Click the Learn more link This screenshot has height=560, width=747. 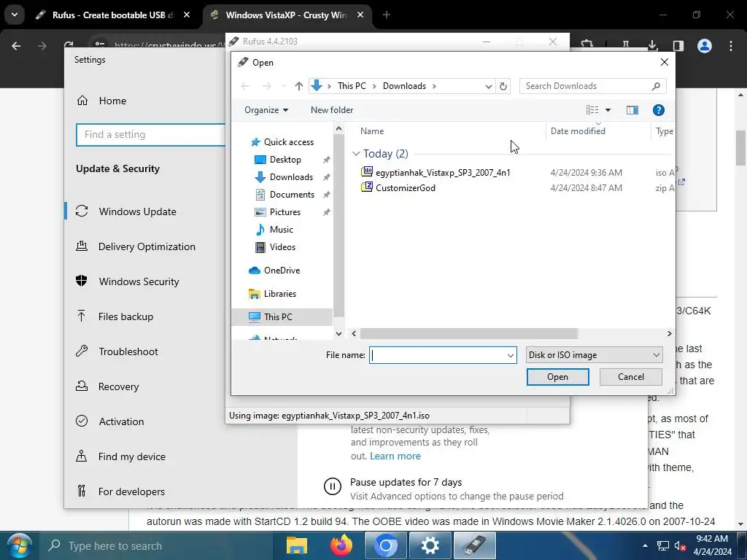(x=395, y=456)
